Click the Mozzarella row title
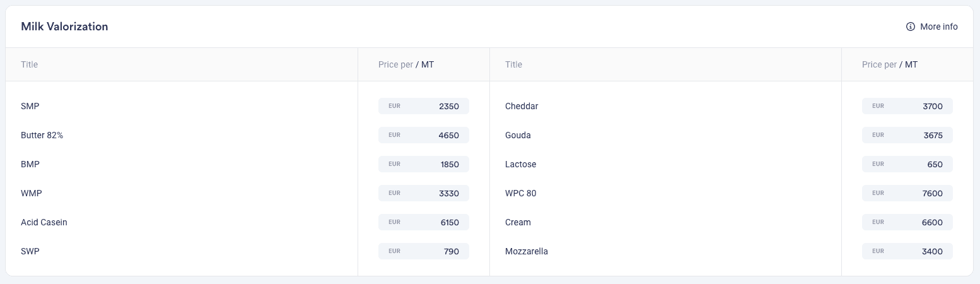Image resolution: width=980 pixels, height=284 pixels. click(x=527, y=251)
